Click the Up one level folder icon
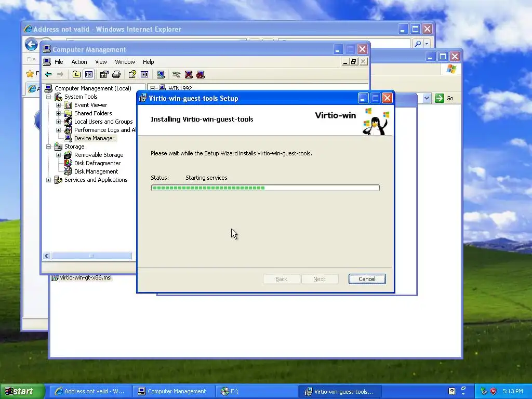The height and width of the screenshot is (399, 532). click(x=77, y=74)
